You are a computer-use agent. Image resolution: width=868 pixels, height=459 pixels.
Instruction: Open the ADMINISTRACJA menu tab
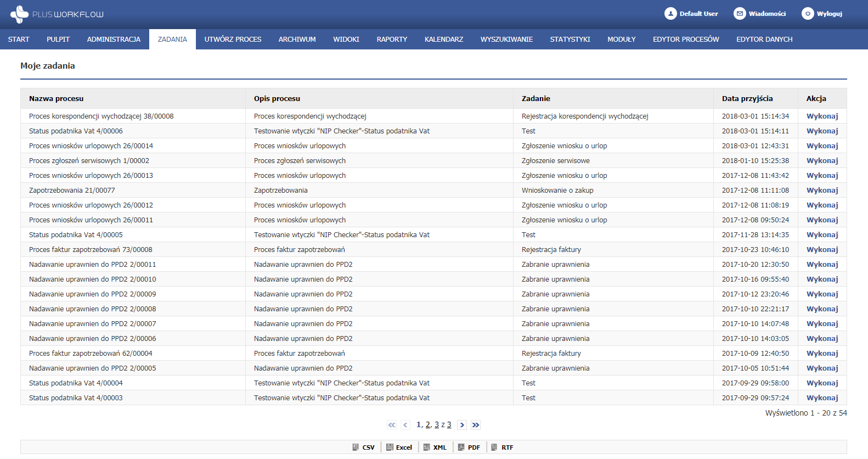pos(114,40)
